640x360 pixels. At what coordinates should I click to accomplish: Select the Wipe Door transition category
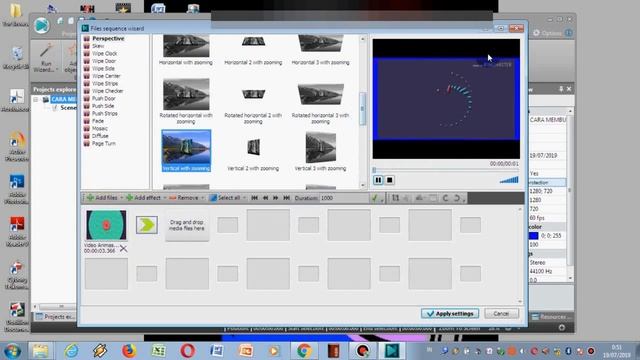104,61
